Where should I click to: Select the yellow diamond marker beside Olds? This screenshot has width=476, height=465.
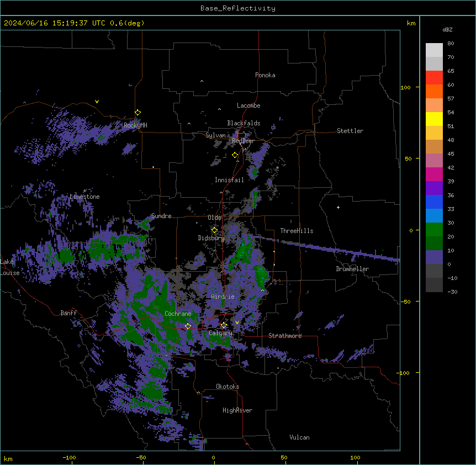(x=215, y=230)
